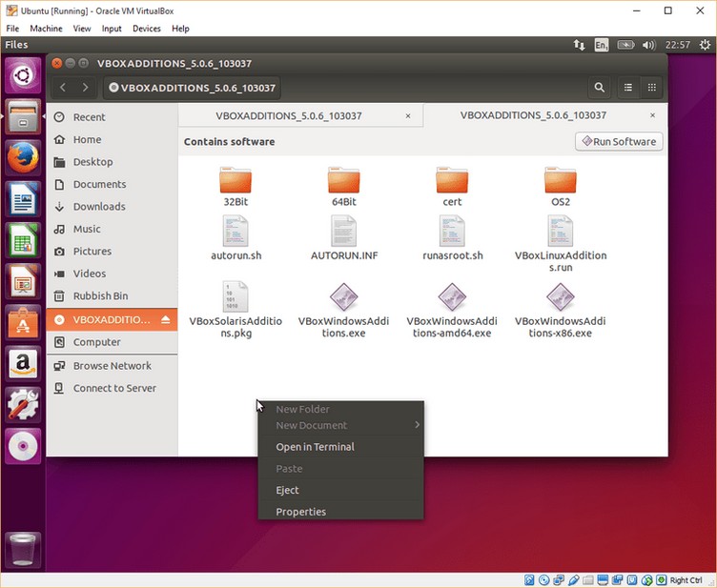Click the Run Software button

[x=619, y=142]
